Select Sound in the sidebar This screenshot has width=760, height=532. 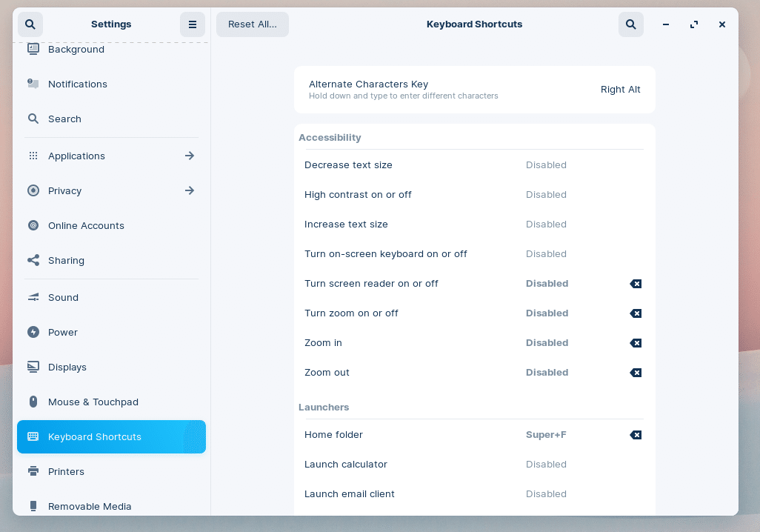click(64, 297)
